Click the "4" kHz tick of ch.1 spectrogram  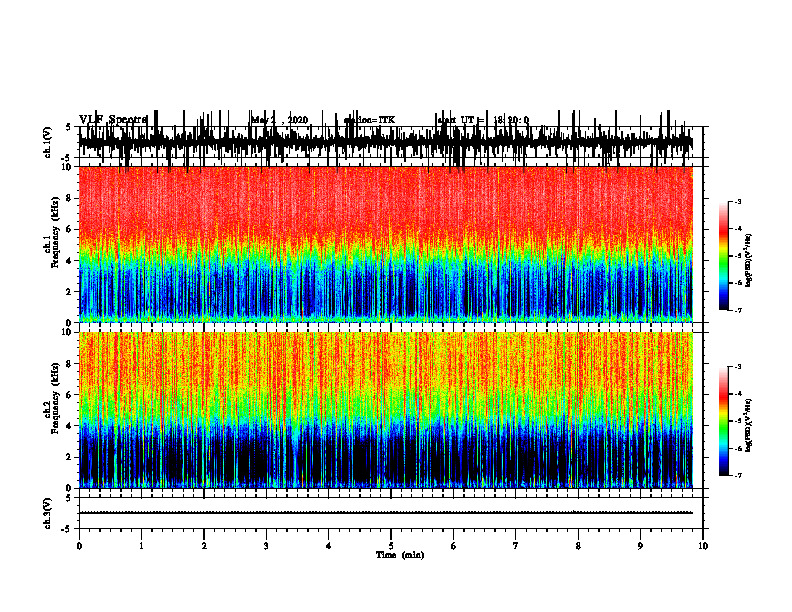point(69,261)
